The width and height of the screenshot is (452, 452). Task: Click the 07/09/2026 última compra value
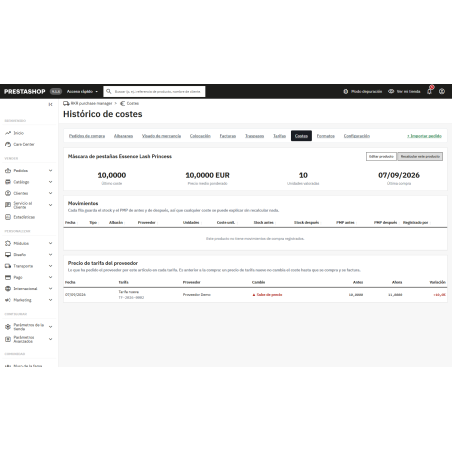pyautogui.click(x=399, y=175)
